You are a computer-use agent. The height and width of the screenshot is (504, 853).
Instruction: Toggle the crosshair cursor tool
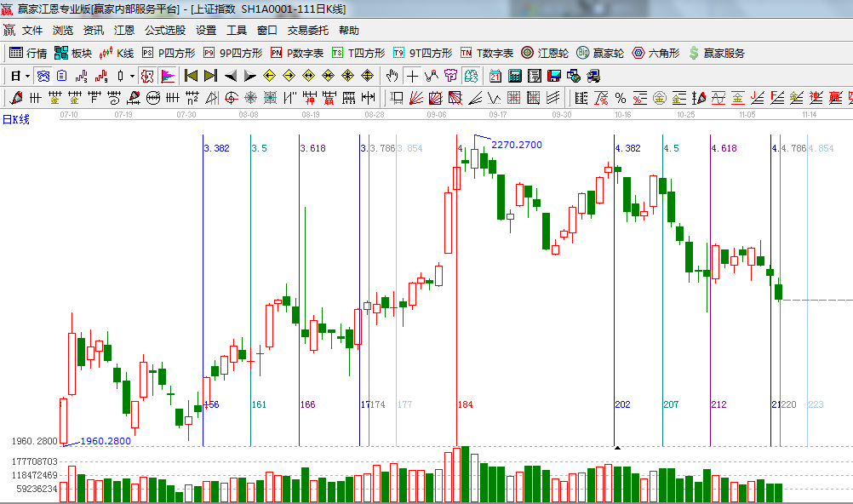(x=412, y=76)
